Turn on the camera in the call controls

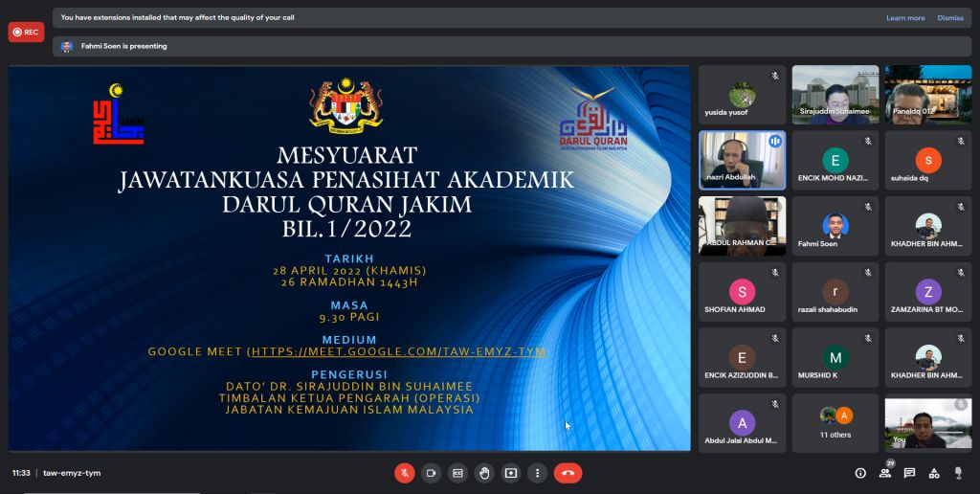tap(431, 473)
